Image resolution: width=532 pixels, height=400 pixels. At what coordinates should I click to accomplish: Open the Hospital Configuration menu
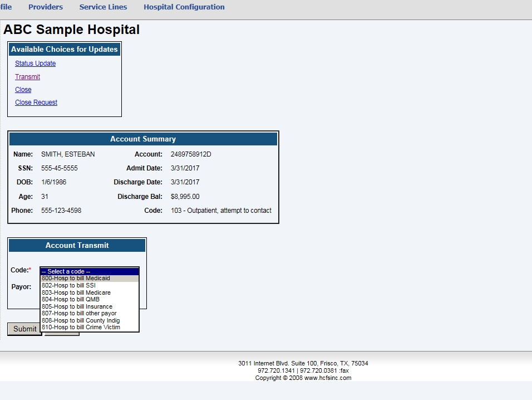pyautogui.click(x=184, y=7)
